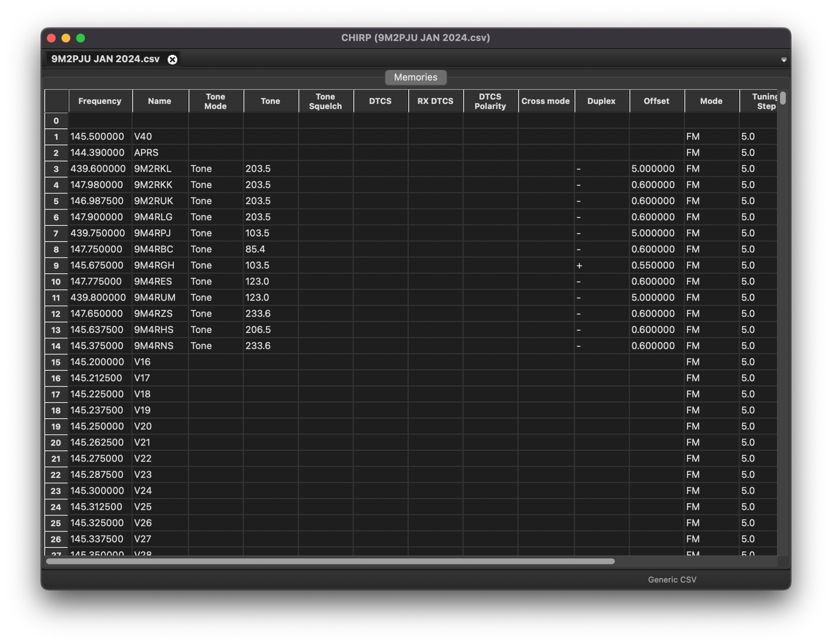The width and height of the screenshot is (832, 644).
Task: Click the DTCS Polarity column header
Action: coord(490,101)
